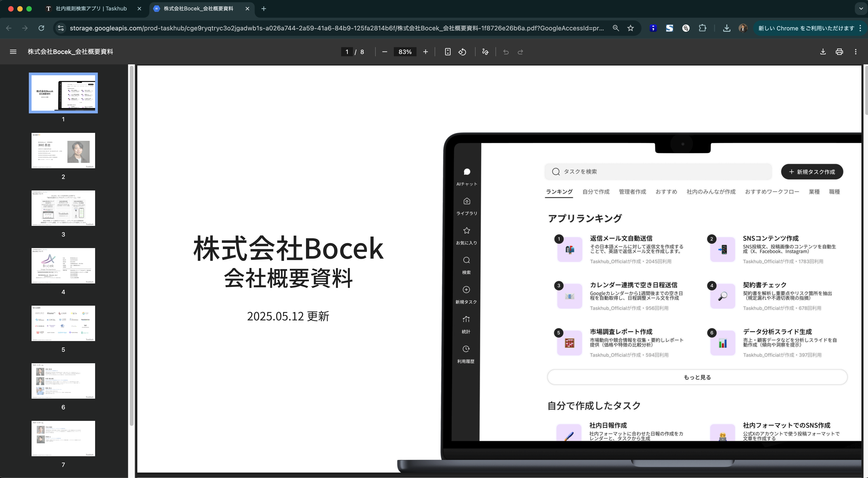This screenshot has width=868, height=478.
Task: Reload the current page
Action: pos(41,28)
